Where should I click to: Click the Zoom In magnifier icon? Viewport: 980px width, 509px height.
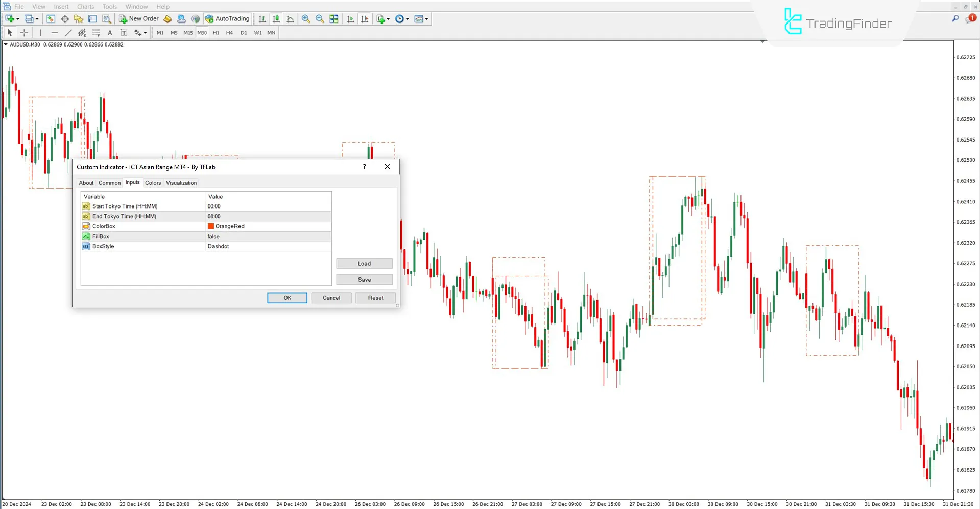pyautogui.click(x=306, y=19)
